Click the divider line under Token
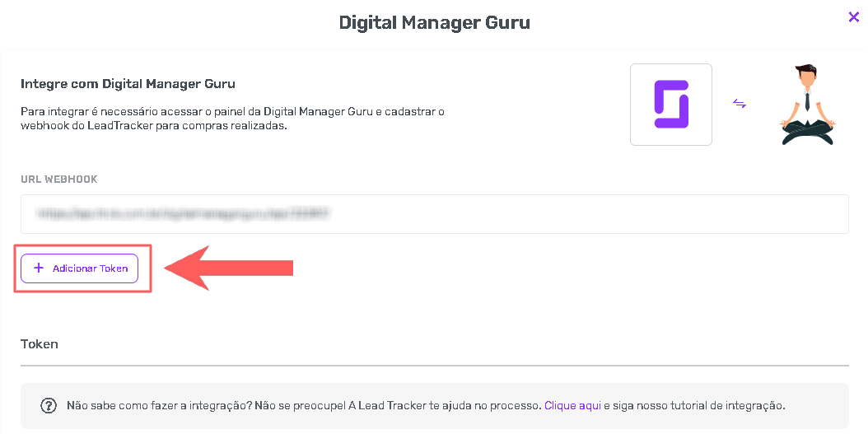The height and width of the screenshot is (434, 868). tap(434, 365)
